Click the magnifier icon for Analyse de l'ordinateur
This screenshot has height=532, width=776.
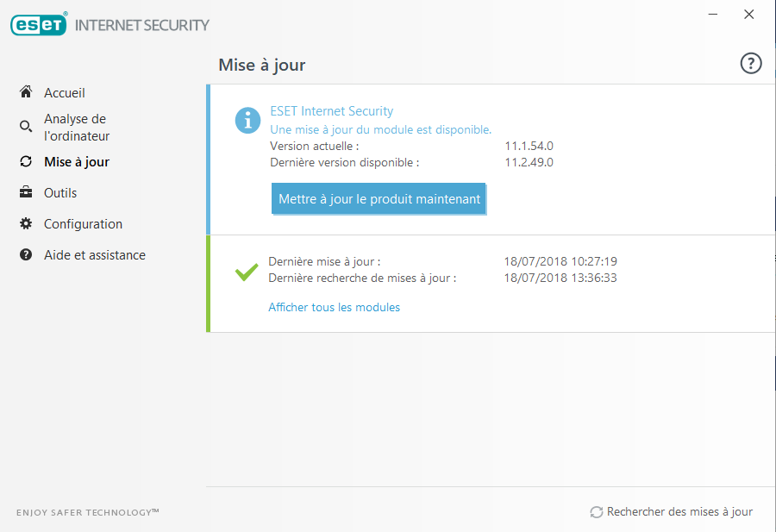[26, 127]
